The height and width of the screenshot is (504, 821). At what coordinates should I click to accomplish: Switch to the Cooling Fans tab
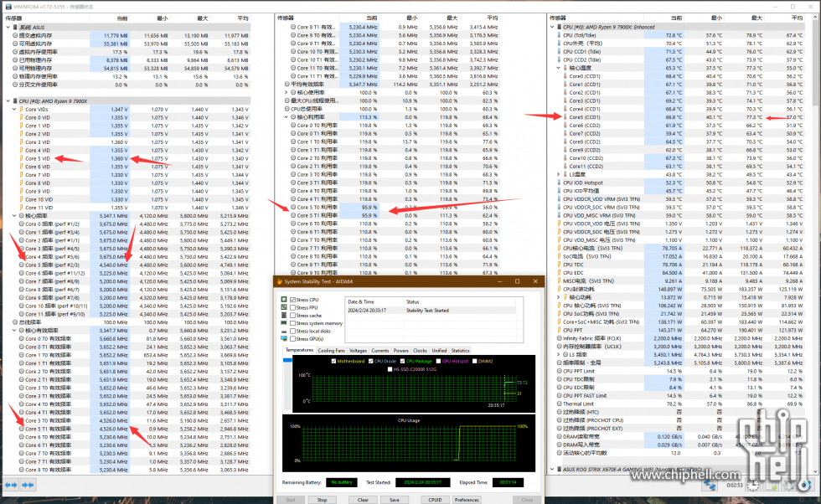point(331,351)
